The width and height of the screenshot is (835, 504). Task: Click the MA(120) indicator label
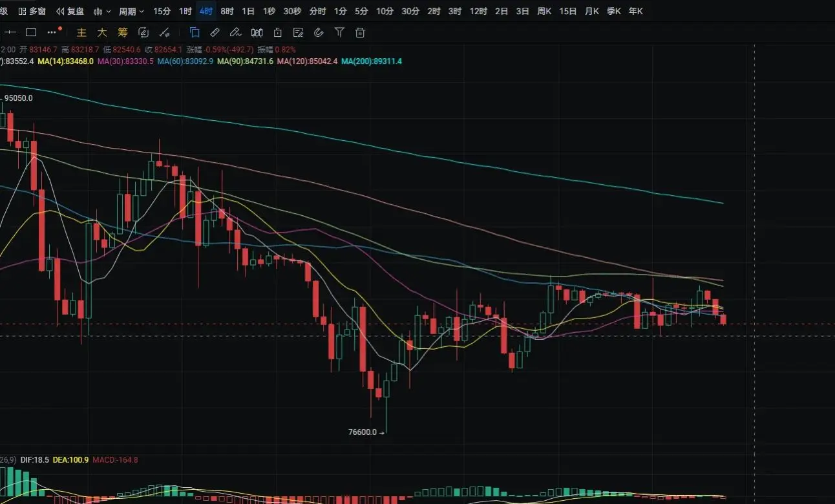click(x=307, y=61)
